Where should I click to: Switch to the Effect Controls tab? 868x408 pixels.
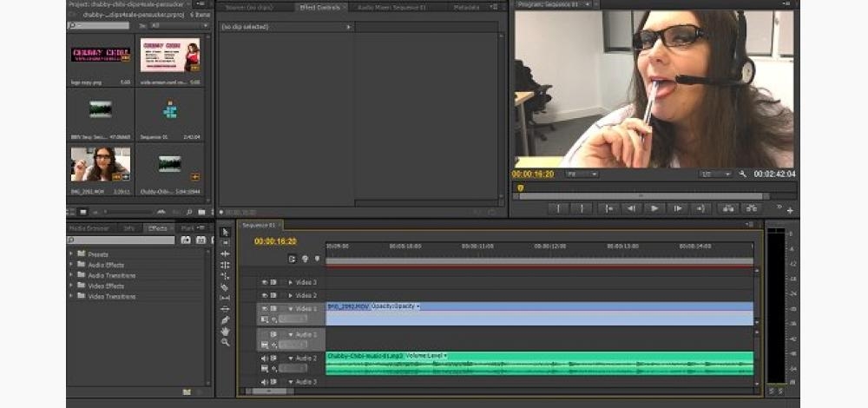point(319,7)
